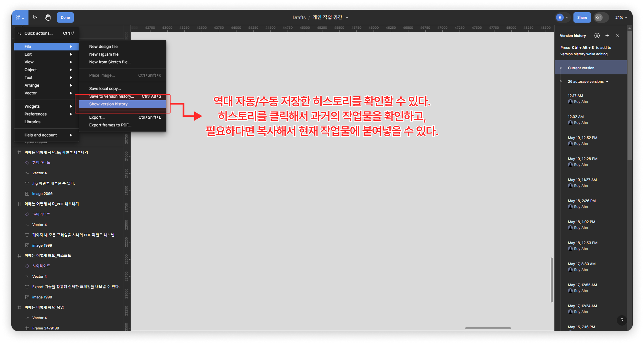Click the Share button

tap(582, 17)
